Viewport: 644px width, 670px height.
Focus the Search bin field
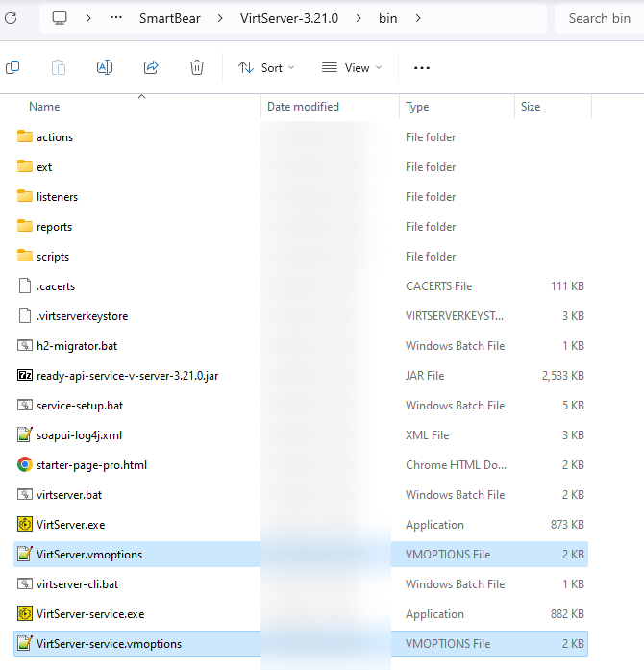click(x=599, y=18)
